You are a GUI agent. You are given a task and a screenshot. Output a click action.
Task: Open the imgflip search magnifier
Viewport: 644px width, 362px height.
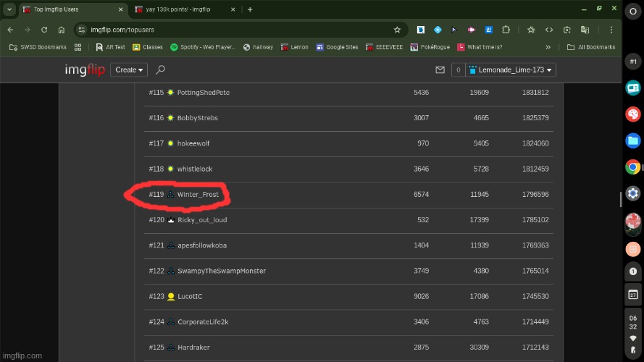click(160, 70)
